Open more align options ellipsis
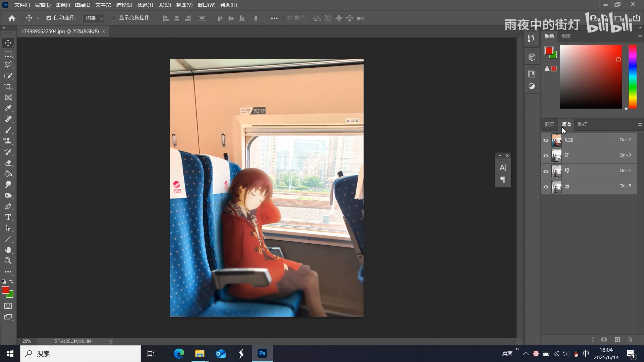 [274, 18]
